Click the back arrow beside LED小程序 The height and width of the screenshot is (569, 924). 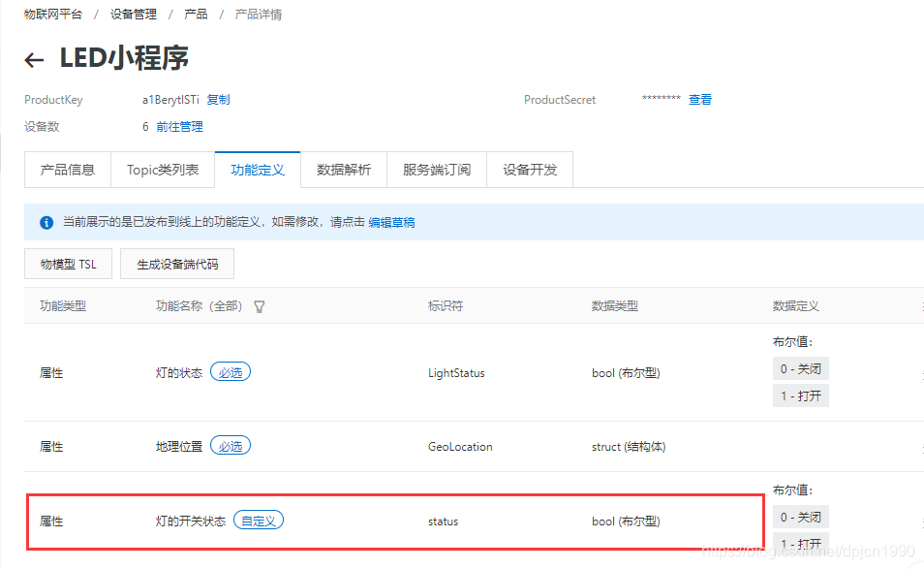[x=34, y=59]
